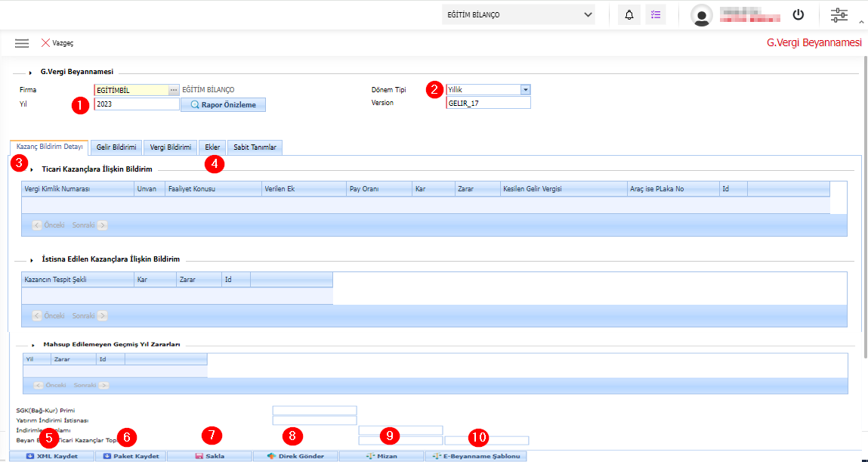Click the Firma code input field

pyautogui.click(x=131, y=90)
